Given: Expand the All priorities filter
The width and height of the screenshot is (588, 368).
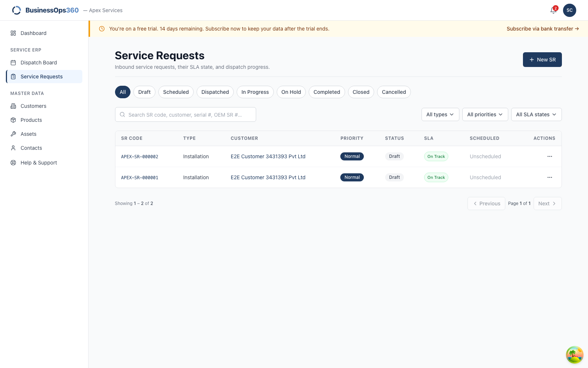Looking at the screenshot, I should pyautogui.click(x=485, y=114).
